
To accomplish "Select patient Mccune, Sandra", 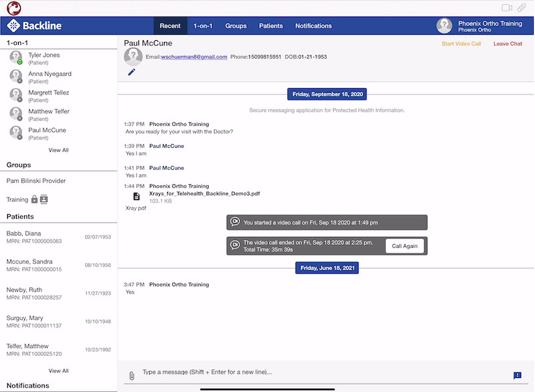I will tap(59, 266).
